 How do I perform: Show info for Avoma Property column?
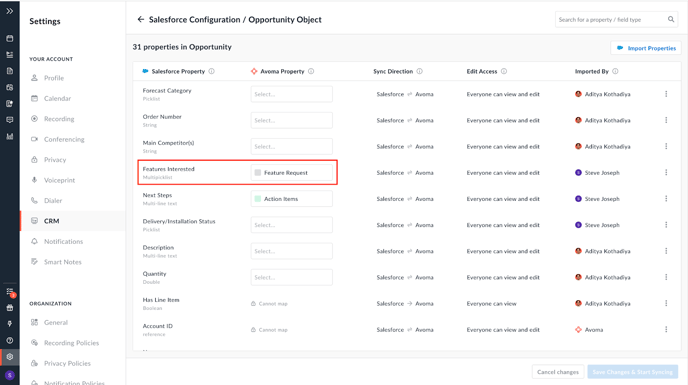tap(311, 71)
